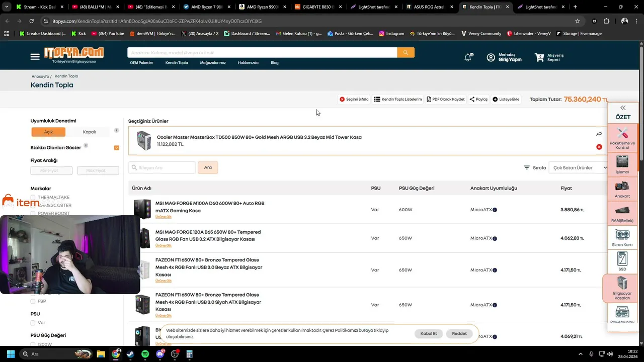
Task: Open the Alışveriş Sepeti cart icon
Action: [539, 57]
